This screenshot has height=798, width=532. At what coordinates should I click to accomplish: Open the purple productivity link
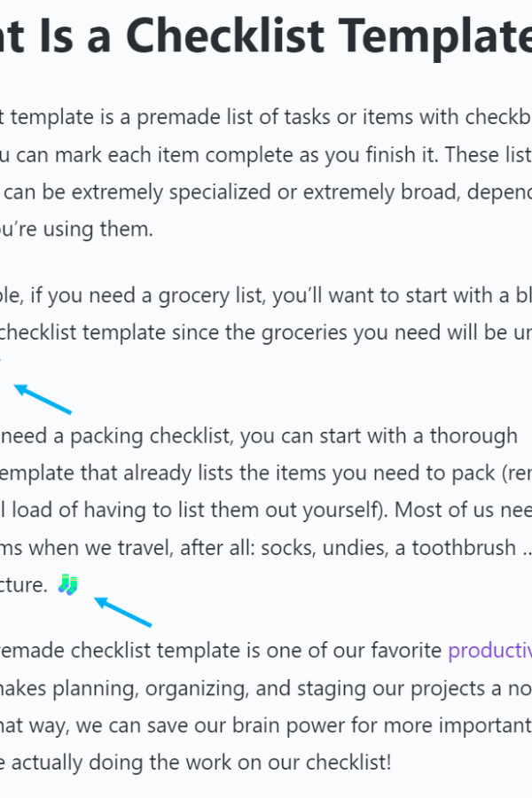[x=489, y=651]
